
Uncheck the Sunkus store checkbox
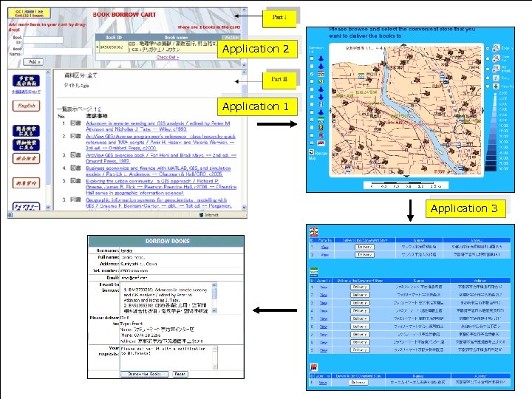[312, 74]
